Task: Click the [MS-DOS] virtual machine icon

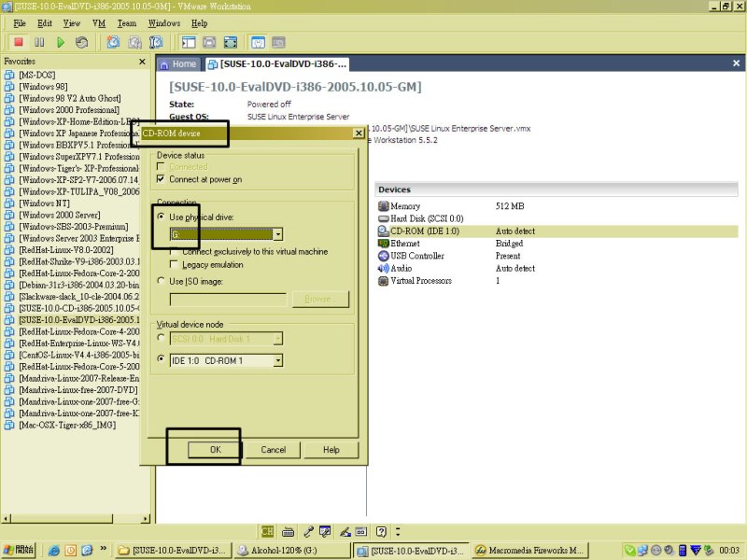Action: coord(9,75)
